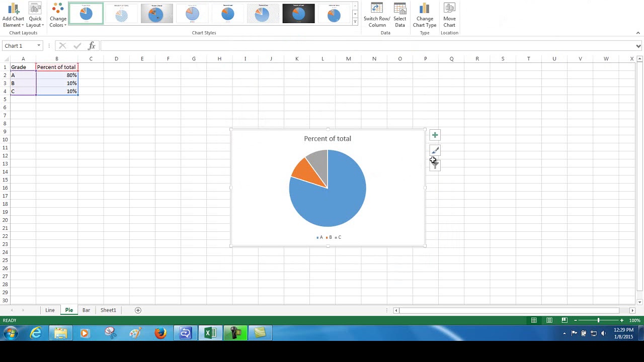Open the Change Colors palette
The image size is (644, 362).
pos(58,15)
